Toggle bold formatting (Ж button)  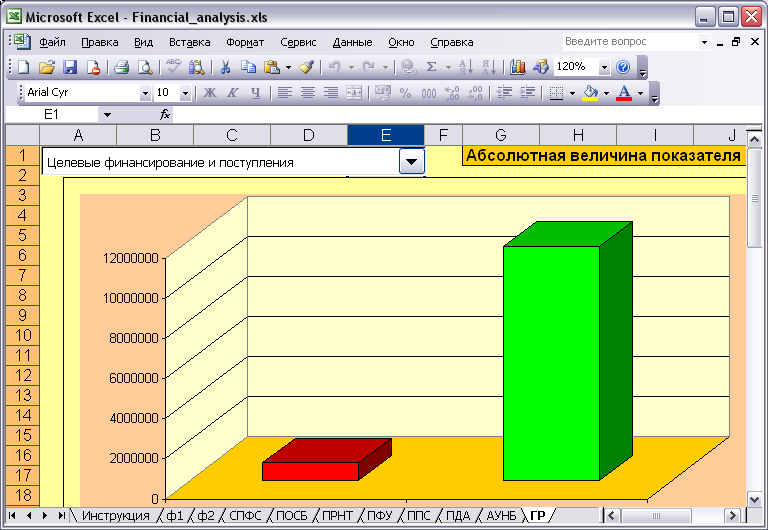[210, 93]
